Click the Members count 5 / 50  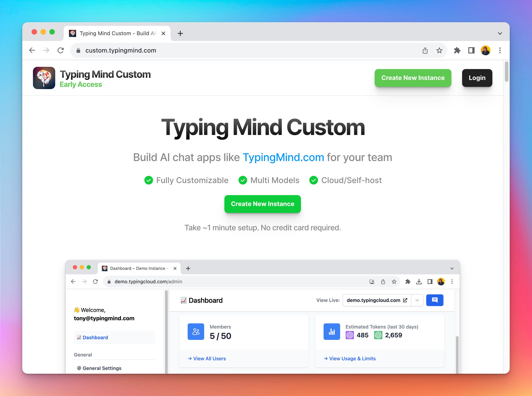[220, 336]
